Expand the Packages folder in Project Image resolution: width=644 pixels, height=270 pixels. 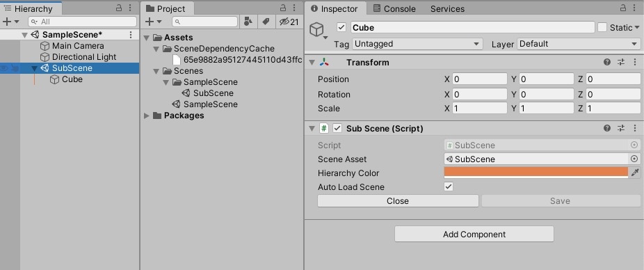coord(147,116)
